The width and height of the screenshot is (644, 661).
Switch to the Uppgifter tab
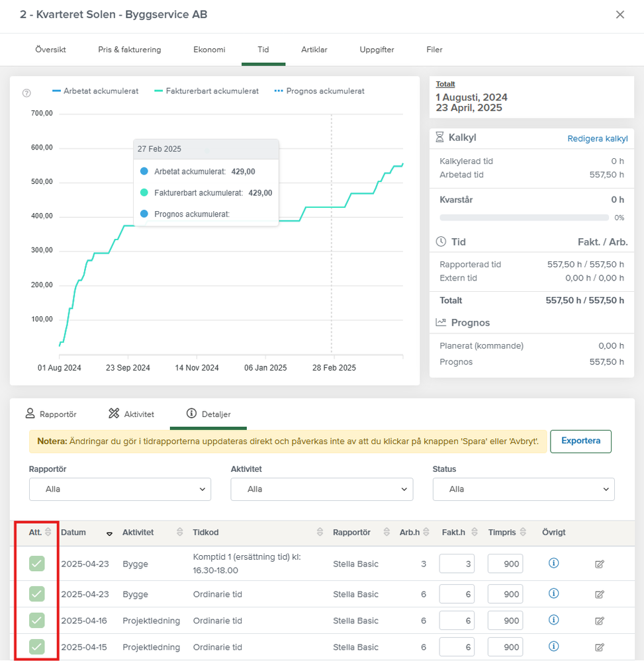pyautogui.click(x=377, y=50)
